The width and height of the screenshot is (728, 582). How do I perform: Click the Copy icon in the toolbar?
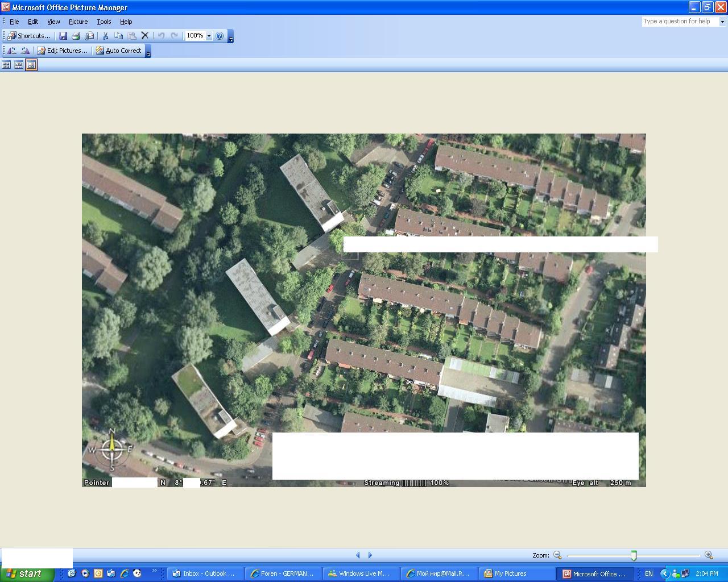click(118, 36)
